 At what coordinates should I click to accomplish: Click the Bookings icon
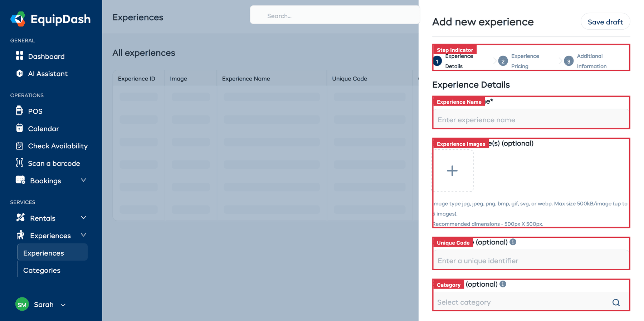[x=20, y=180]
